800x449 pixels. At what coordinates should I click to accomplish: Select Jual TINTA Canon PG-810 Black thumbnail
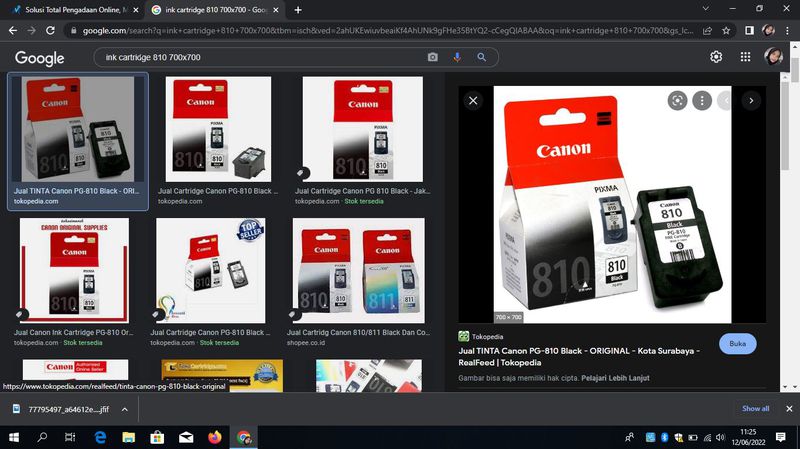click(78, 129)
